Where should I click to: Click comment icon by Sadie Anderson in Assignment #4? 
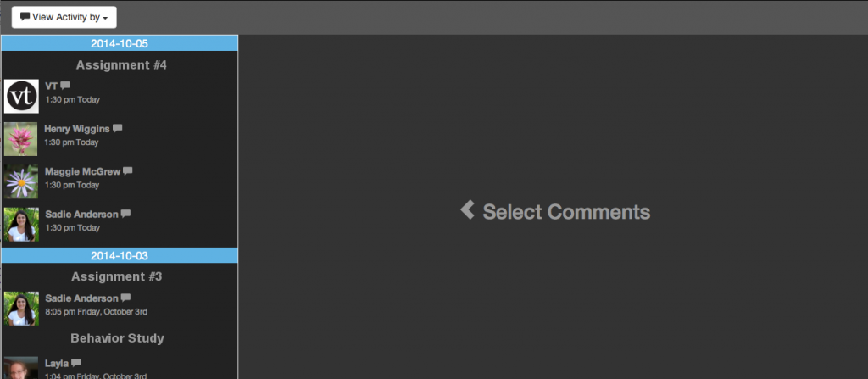tap(125, 214)
